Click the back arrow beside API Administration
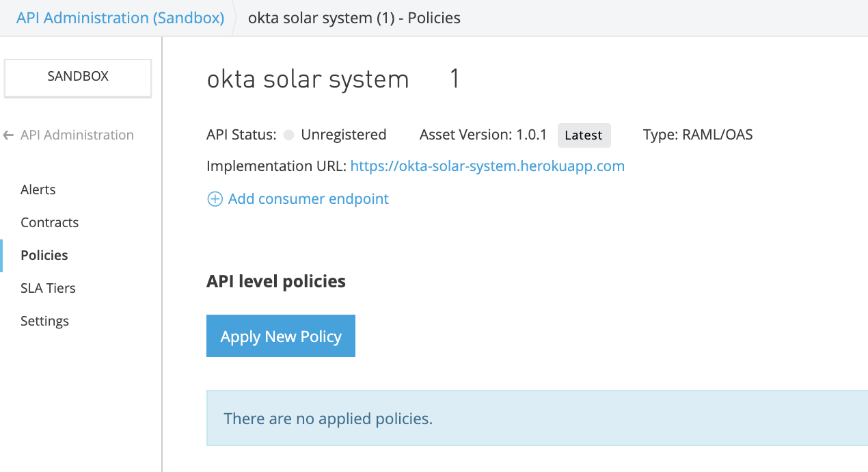 [x=8, y=135]
